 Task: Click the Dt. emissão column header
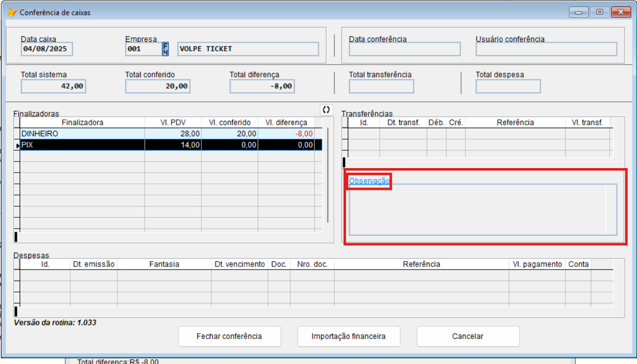(93, 264)
